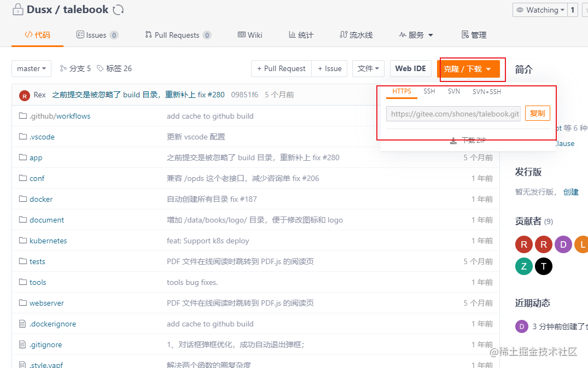The height and width of the screenshot is (368, 588).
Task: Expand the 文件 file dropdown
Action: [x=368, y=68]
